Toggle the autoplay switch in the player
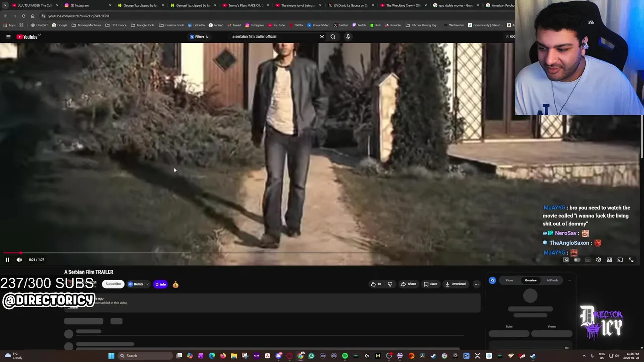Image resolution: width=644 pixels, height=362 pixels. point(577,260)
